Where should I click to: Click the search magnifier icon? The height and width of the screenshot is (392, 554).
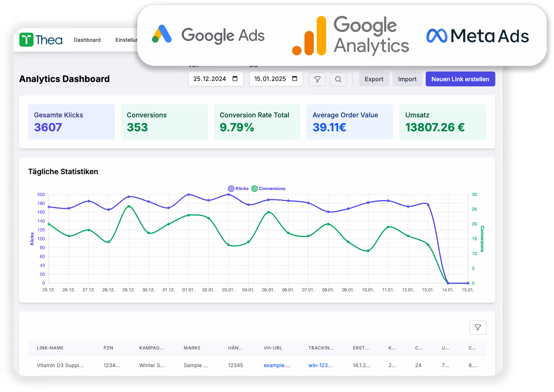338,79
